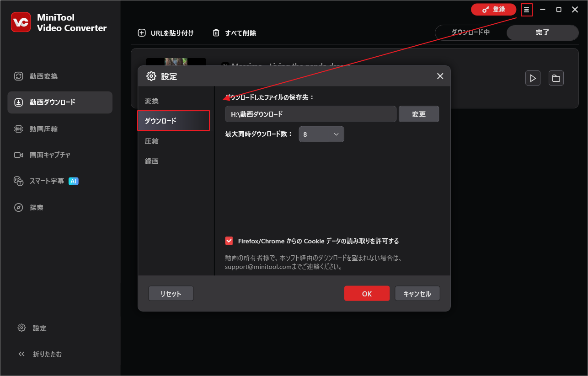Select the スマート字幕 AI subtitle feature
The height and width of the screenshot is (376, 588).
tap(40, 181)
